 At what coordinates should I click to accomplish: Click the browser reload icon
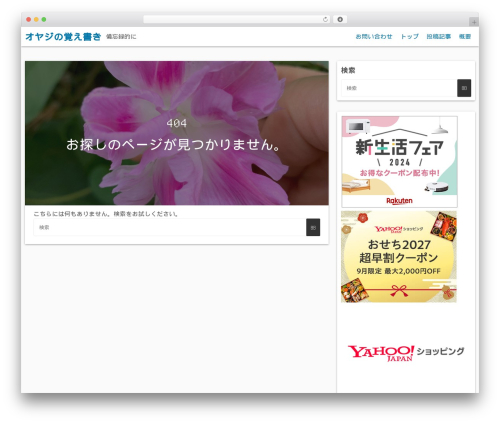[325, 20]
